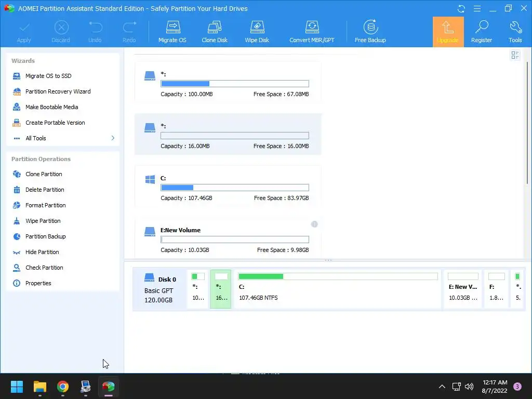Select the E:New Volume partition card

pos(228,238)
